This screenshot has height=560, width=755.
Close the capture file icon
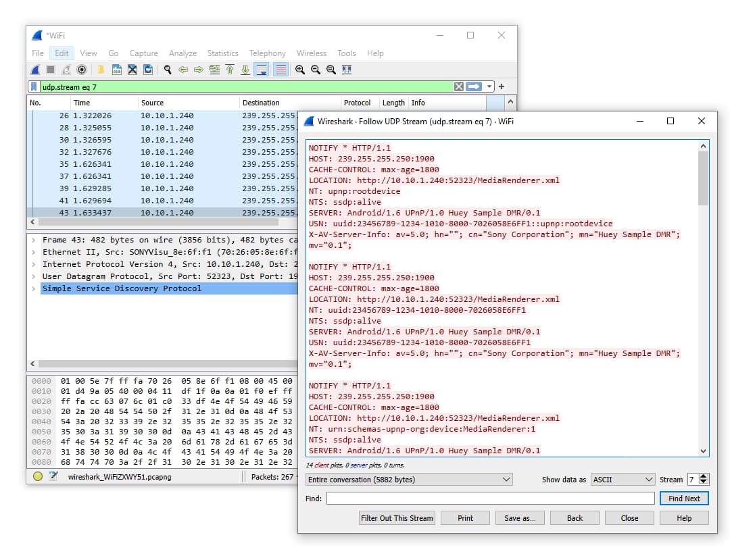click(132, 70)
